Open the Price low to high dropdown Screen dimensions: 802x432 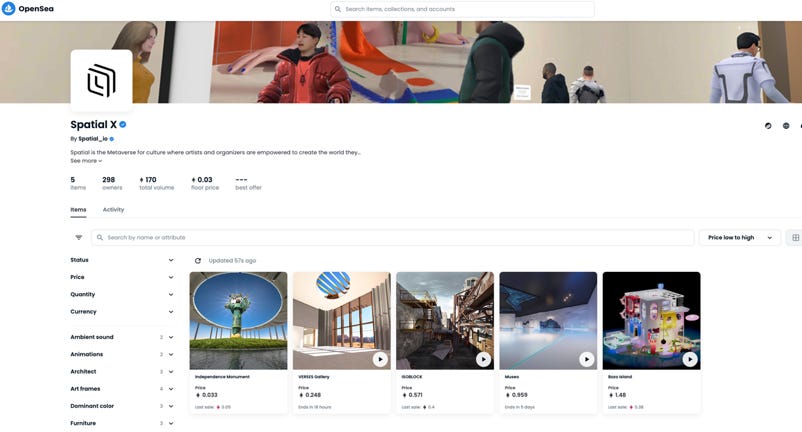(740, 237)
